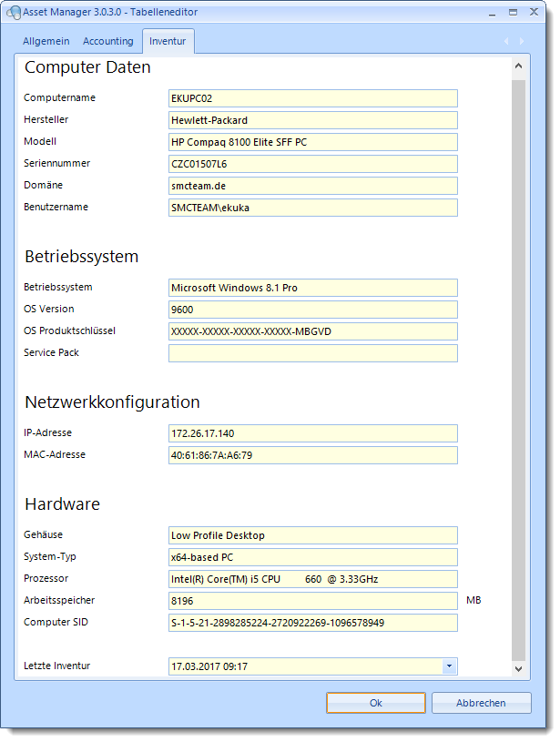Click the OS Version field 9600
This screenshot has height=742, width=560.
(313, 310)
